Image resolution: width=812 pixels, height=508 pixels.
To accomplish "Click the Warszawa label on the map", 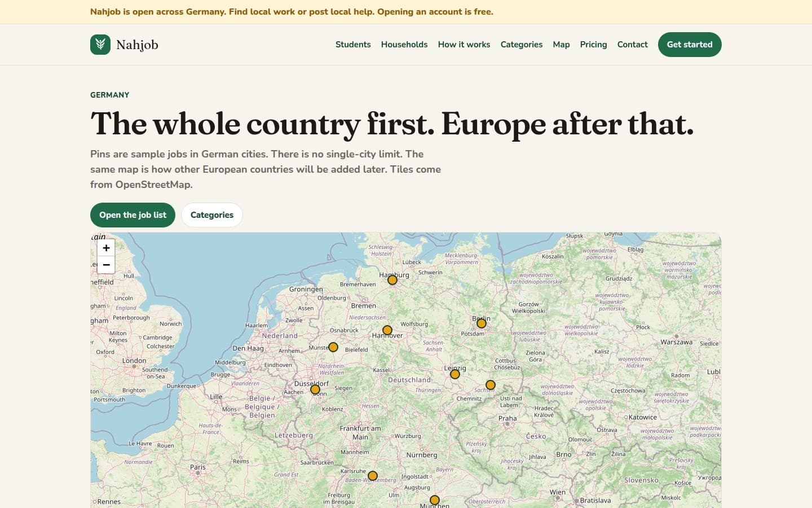I will coord(677,342).
